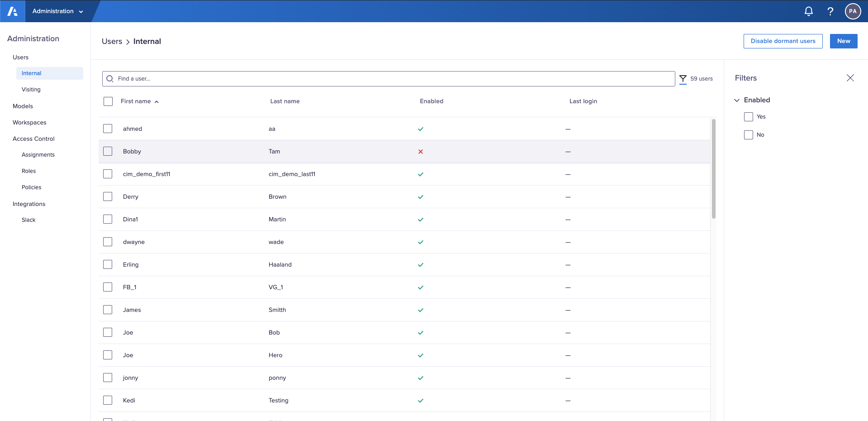The height and width of the screenshot is (421, 868).
Task: Check the No filter under Enabled
Action: click(748, 134)
